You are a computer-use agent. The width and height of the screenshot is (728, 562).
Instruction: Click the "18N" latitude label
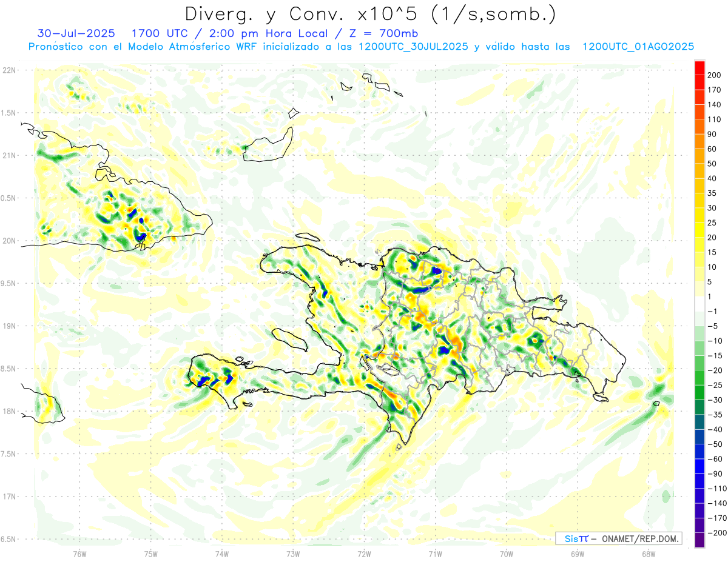click(9, 412)
